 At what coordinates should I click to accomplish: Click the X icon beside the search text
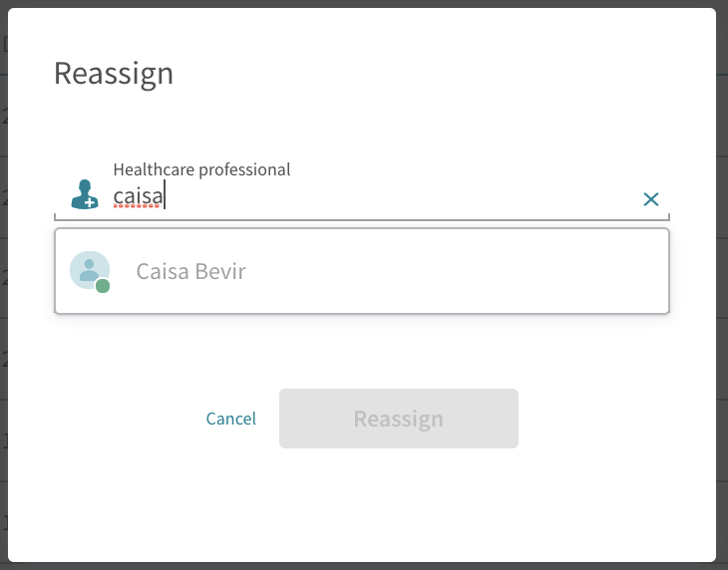pyautogui.click(x=651, y=199)
